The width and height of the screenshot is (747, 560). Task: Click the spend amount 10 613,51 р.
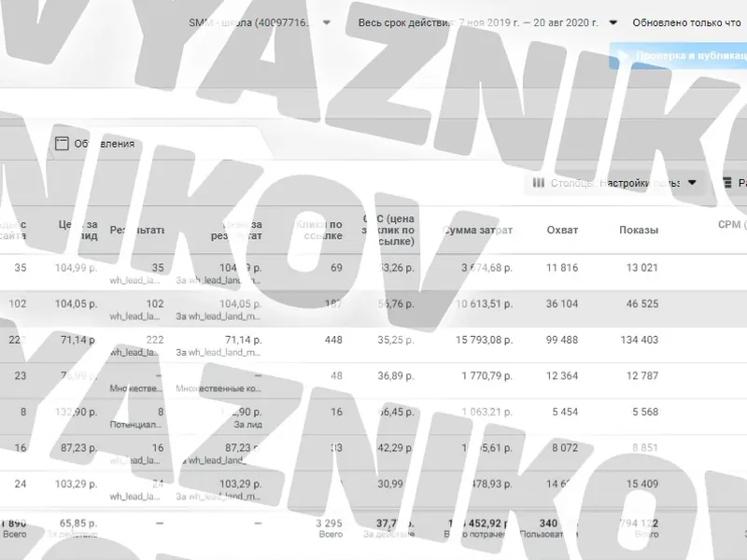point(484,304)
